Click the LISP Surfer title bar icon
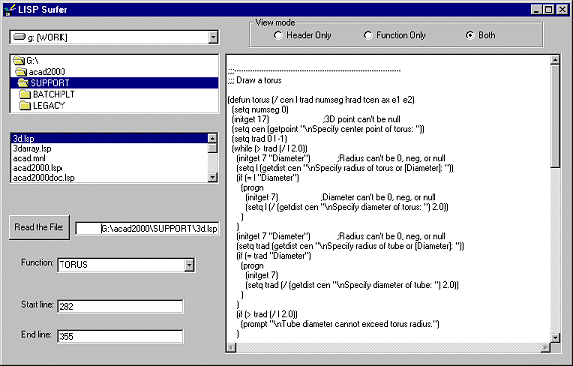 (x=10, y=9)
